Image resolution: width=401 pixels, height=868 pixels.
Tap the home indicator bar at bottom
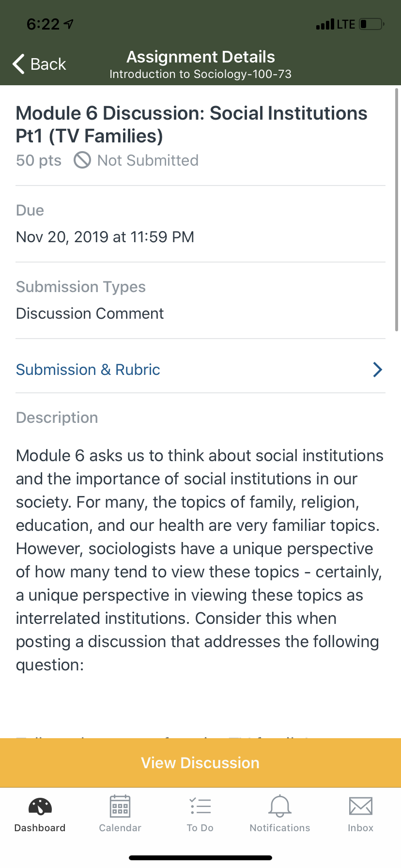[x=200, y=858]
